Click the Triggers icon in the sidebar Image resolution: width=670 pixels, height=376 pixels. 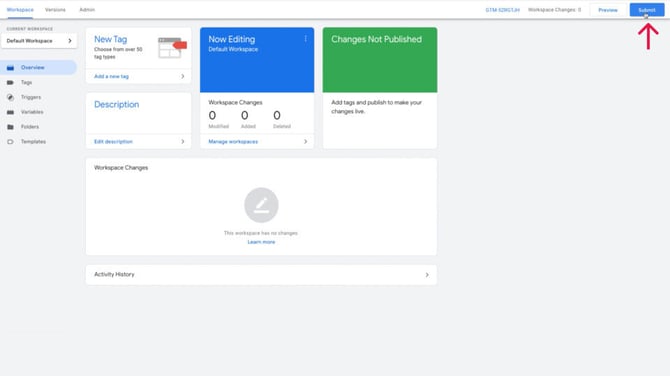10,97
